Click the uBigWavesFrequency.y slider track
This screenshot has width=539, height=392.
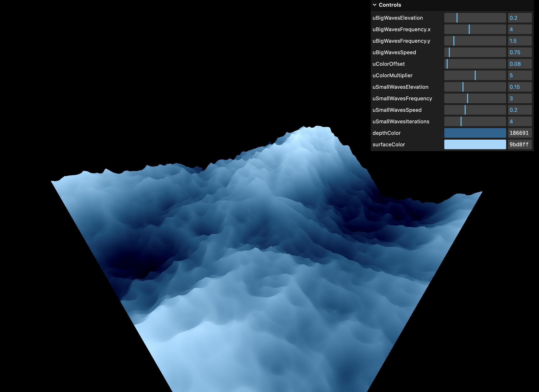click(475, 41)
